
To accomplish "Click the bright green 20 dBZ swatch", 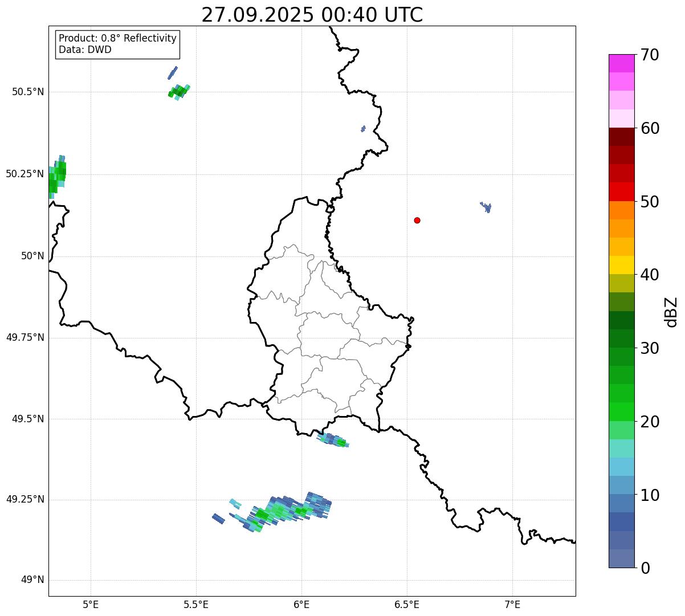I will [621, 411].
